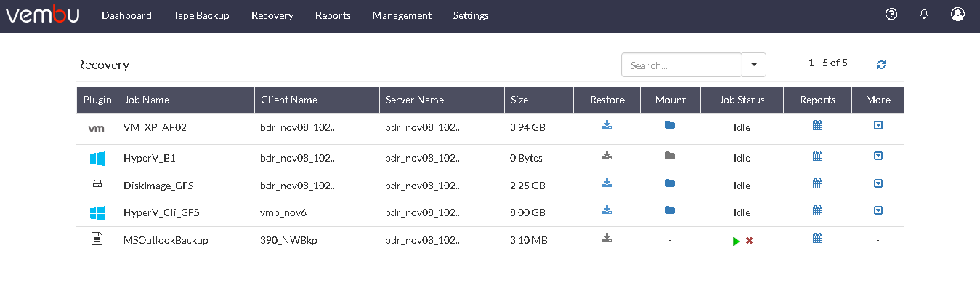Click the Server Name column header
The width and height of the screenshot is (980, 299).
coord(442,100)
